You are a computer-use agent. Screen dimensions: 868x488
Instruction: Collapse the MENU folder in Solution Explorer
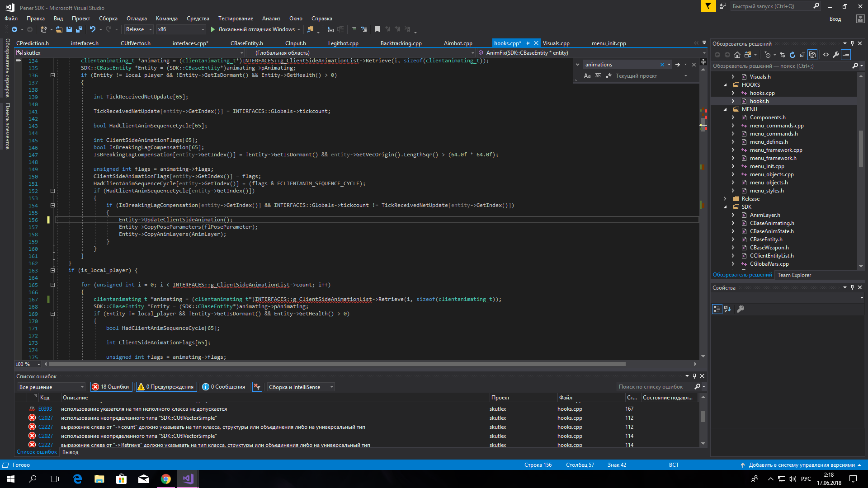[725, 109]
